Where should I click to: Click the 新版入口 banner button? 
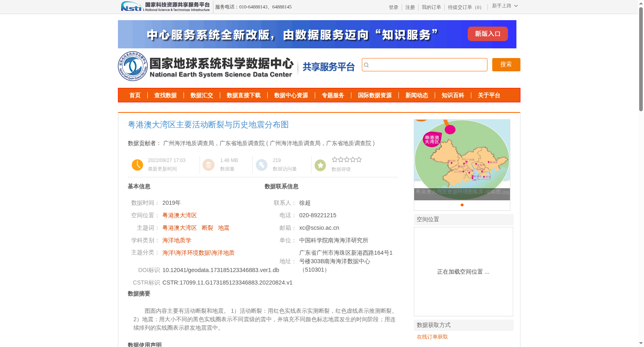(x=487, y=34)
